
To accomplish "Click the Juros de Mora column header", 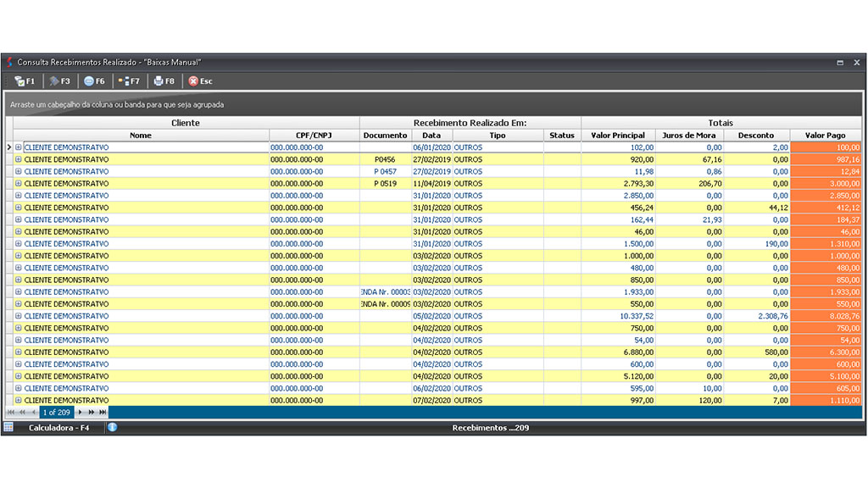I will click(689, 135).
